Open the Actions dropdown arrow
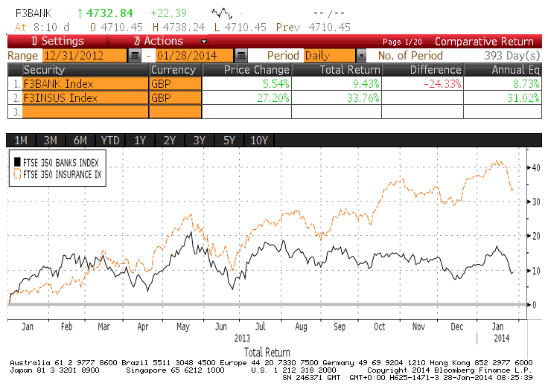The image size is (548, 392). 204,42
